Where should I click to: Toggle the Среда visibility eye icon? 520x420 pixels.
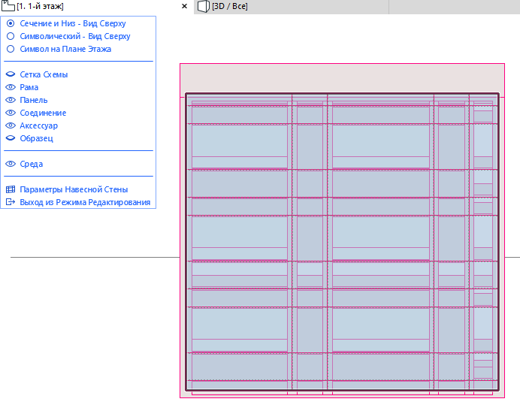click(x=11, y=164)
